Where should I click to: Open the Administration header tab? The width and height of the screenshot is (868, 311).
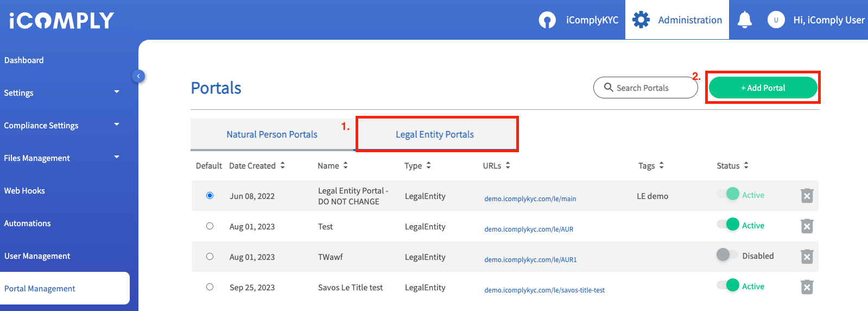(677, 20)
